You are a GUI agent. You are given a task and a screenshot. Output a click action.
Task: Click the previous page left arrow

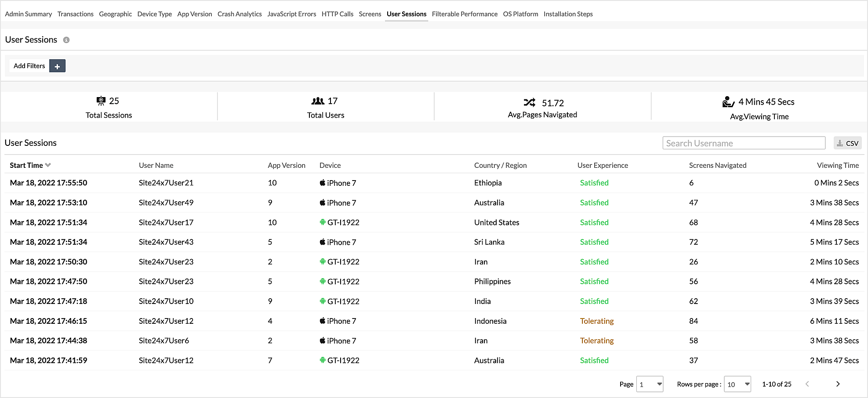[807, 384]
